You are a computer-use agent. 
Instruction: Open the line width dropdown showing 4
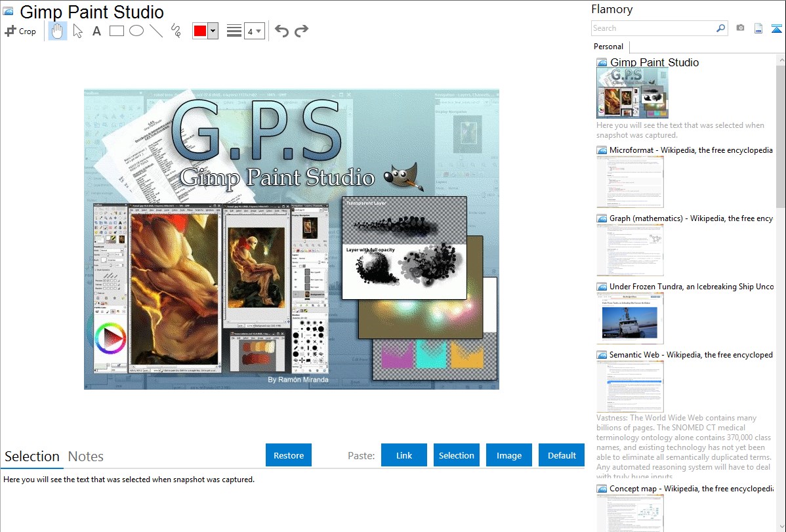pos(254,31)
